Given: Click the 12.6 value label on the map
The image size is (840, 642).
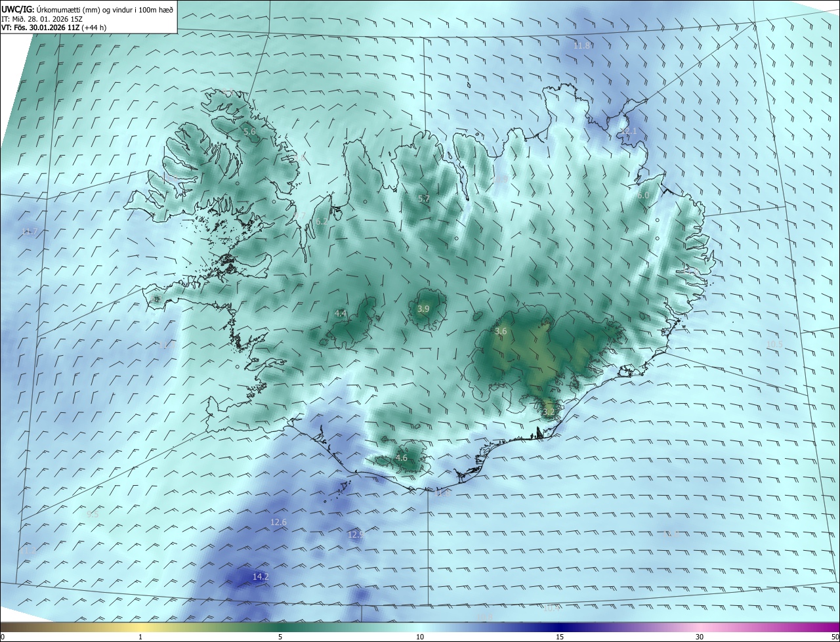Looking at the screenshot, I should [278, 523].
